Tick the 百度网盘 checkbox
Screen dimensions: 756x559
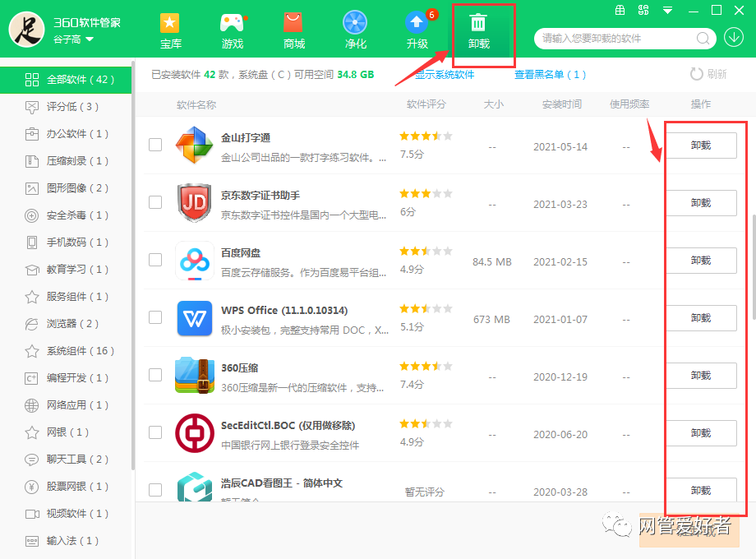pos(155,260)
